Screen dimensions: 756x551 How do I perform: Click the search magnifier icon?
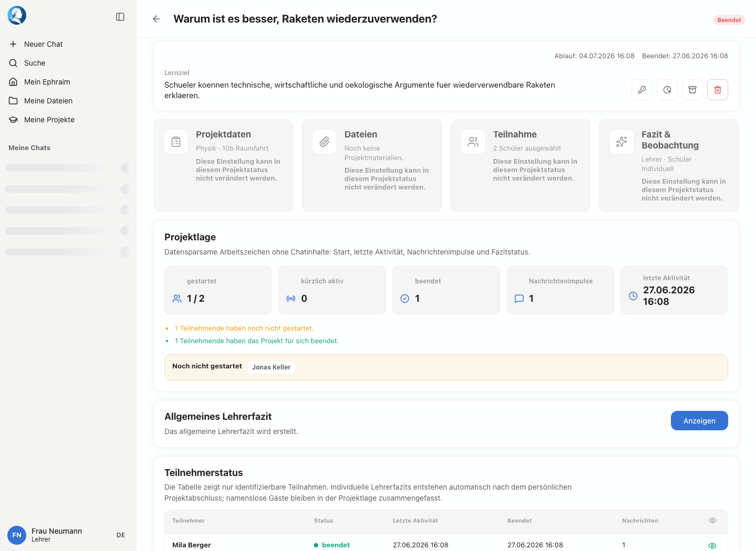point(13,63)
